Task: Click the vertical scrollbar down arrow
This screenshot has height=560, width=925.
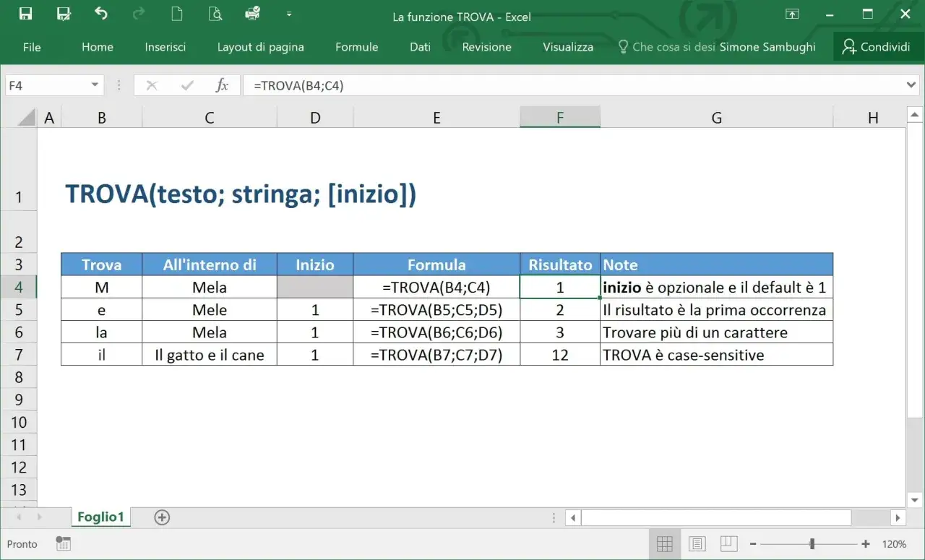Action: tap(915, 499)
